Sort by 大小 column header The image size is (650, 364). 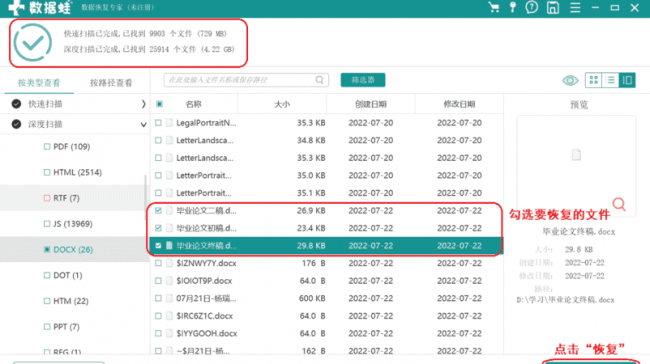[x=282, y=104]
